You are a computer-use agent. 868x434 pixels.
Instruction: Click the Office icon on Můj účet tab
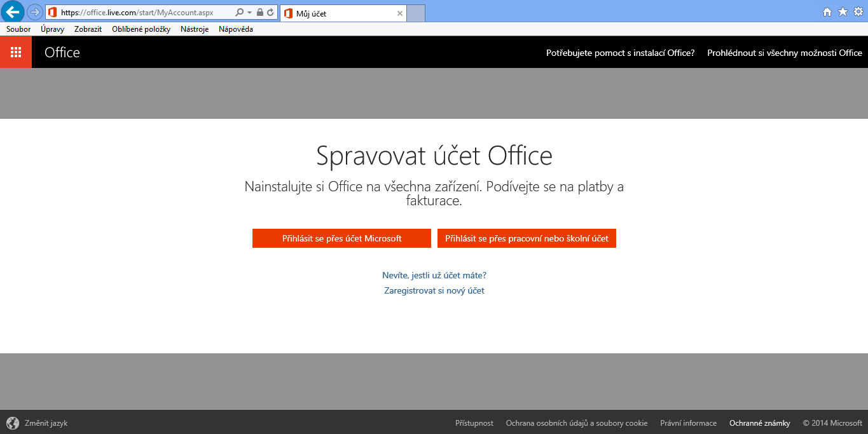tap(289, 13)
